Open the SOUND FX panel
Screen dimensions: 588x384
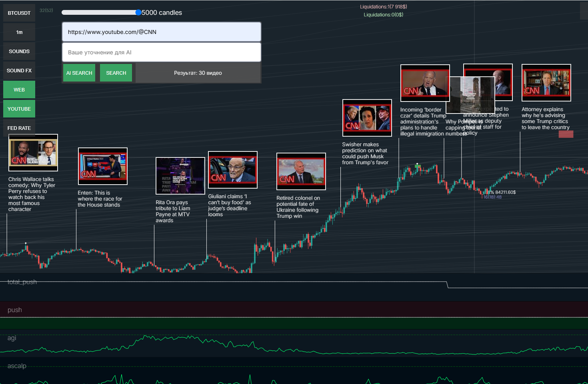coord(19,70)
